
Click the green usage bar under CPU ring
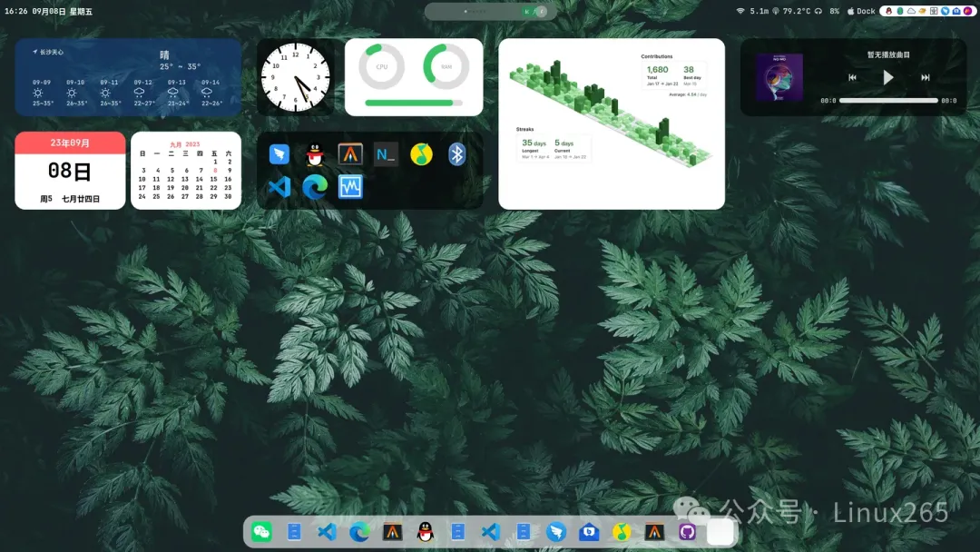(x=414, y=103)
